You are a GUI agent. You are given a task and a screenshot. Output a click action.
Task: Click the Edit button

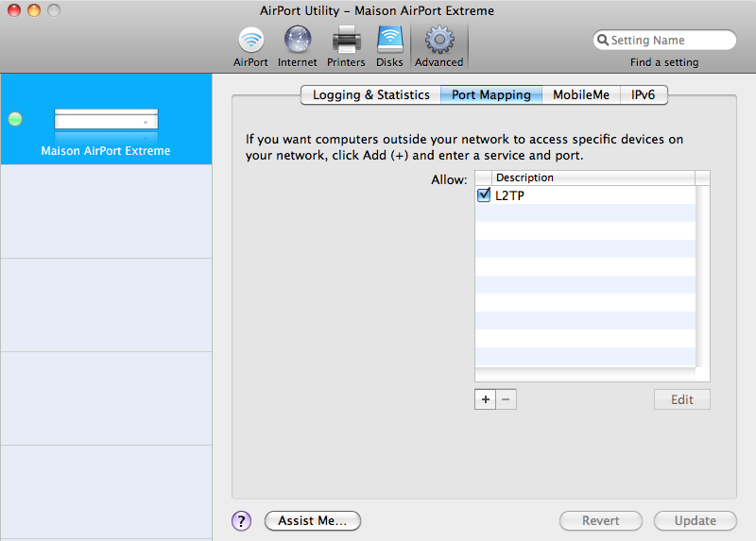tap(681, 399)
